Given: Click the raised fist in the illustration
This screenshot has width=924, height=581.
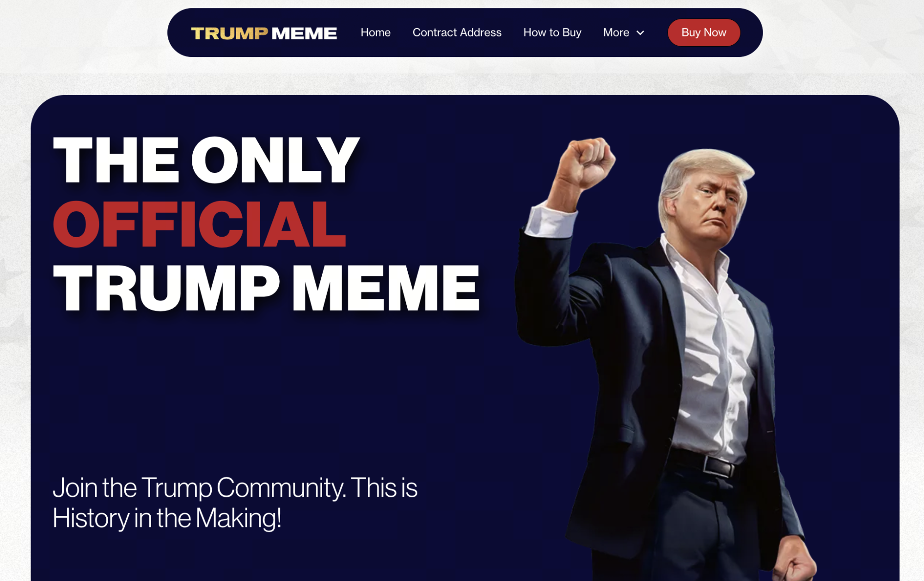Looking at the screenshot, I should [587, 162].
